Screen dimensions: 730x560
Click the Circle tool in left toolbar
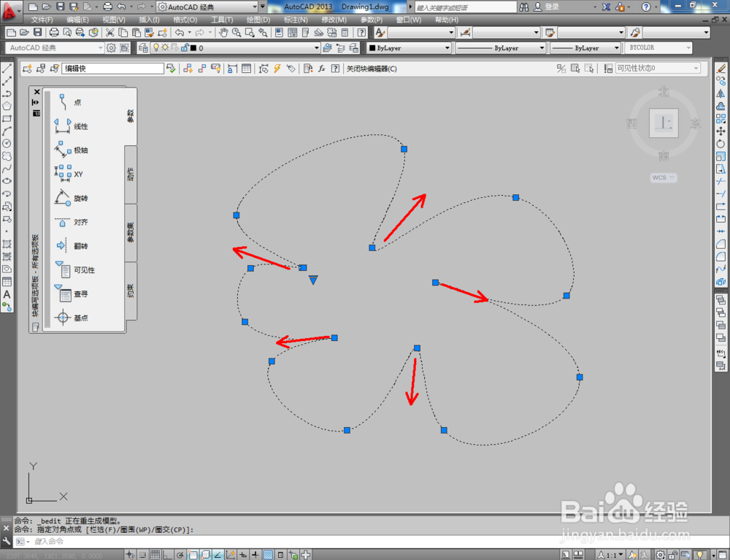coord(7,144)
